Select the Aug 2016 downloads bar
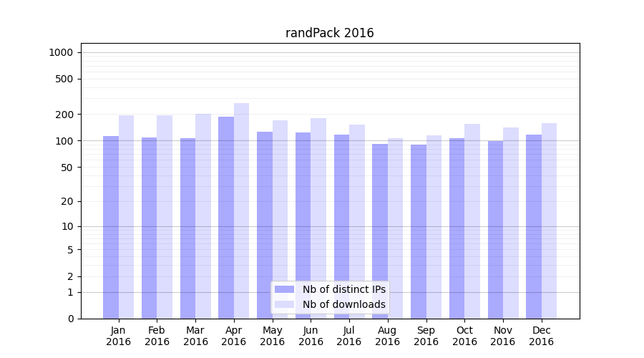The image size is (644, 358). (396, 228)
